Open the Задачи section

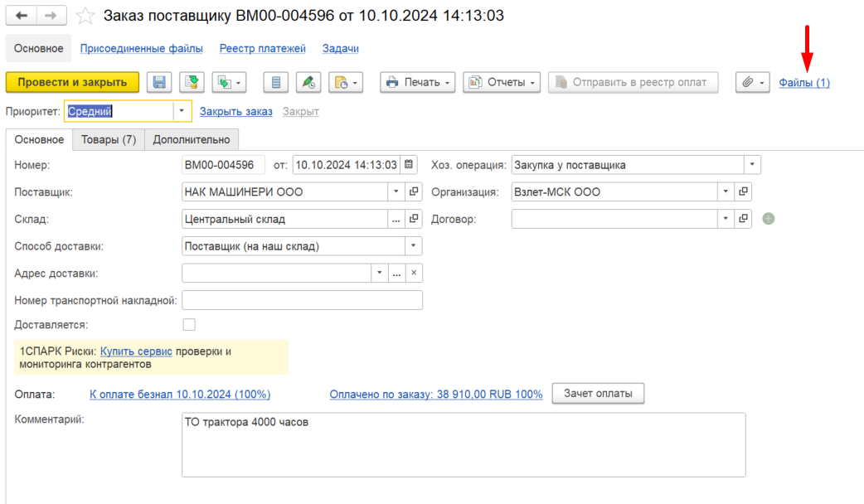click(x=341, y=48)
